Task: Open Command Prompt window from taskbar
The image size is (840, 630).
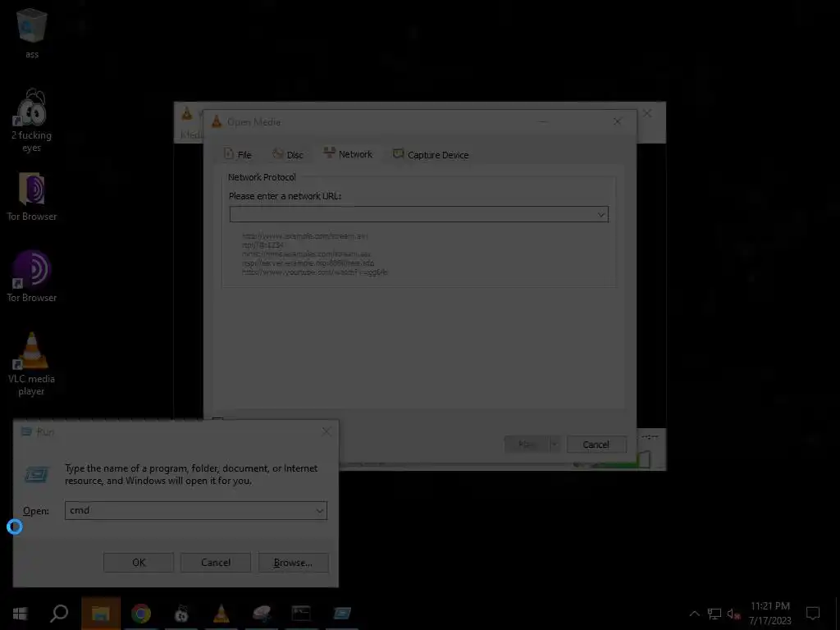Action: tap(301, 614)
